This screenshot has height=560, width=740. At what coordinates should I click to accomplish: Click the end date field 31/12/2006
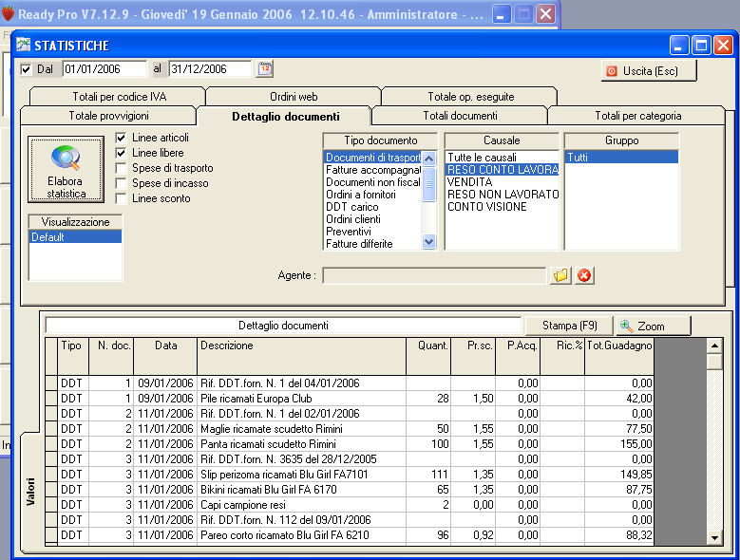(210, 69)
